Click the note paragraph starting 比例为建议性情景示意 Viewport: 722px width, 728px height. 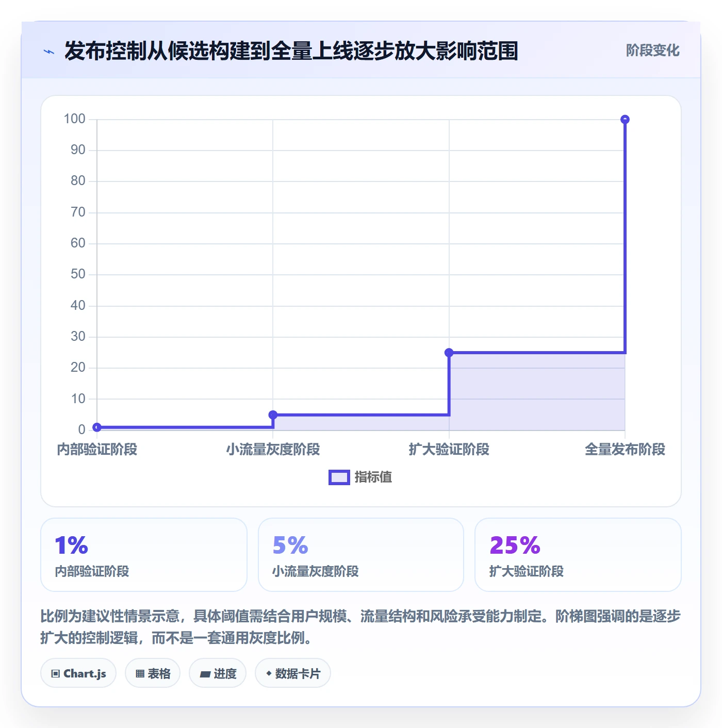(x=360, y=627)
